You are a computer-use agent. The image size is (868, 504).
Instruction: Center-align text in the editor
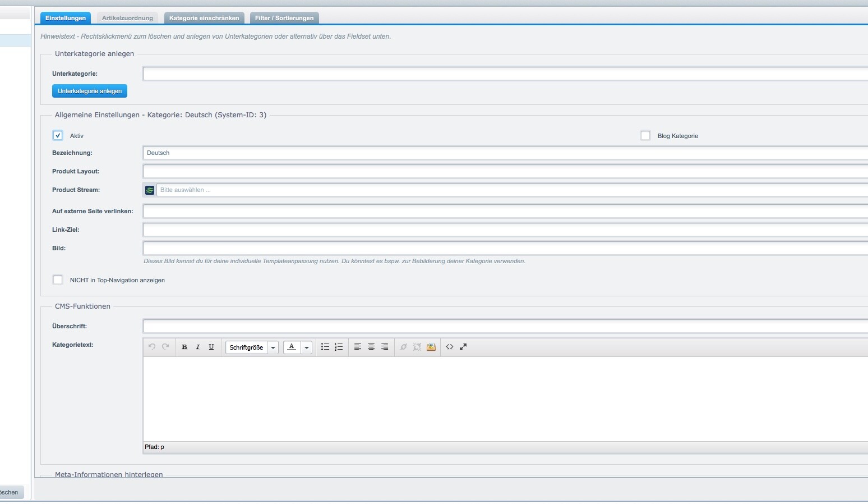pos(371,347)
